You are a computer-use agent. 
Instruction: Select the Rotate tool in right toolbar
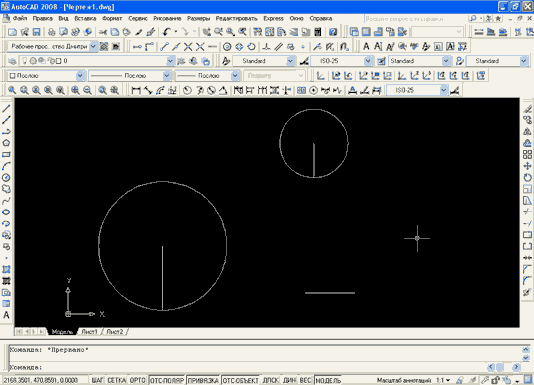coord(527,178)
